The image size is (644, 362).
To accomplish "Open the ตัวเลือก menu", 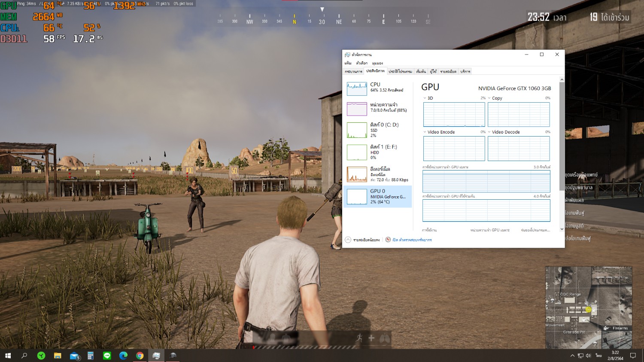I will point(362,63).
